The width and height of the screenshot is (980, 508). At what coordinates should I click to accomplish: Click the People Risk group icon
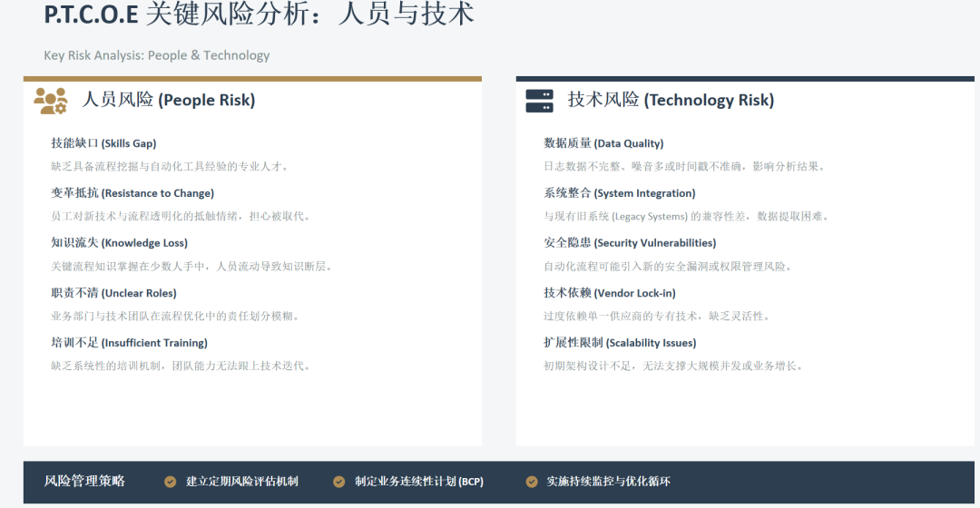tap(51, 101)
